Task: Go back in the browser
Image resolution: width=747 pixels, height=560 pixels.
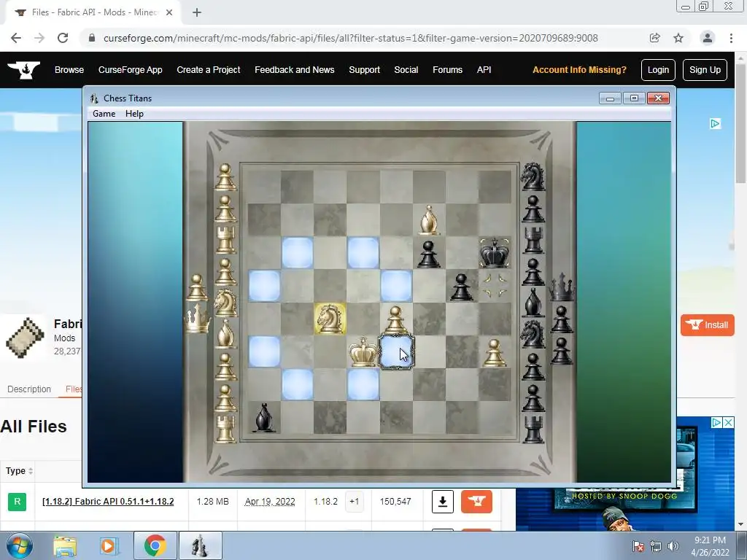Action: pos(16,38)
